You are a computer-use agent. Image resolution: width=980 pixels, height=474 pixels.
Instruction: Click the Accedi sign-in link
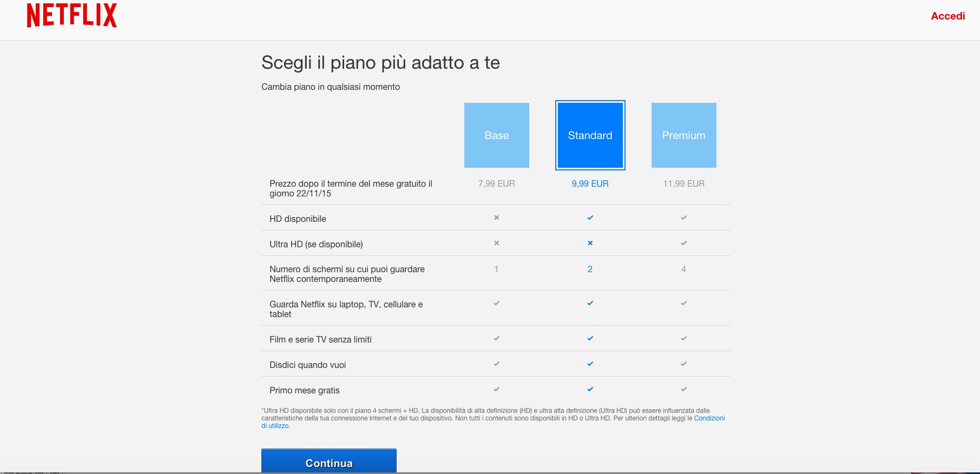click(x=948, y=16)
